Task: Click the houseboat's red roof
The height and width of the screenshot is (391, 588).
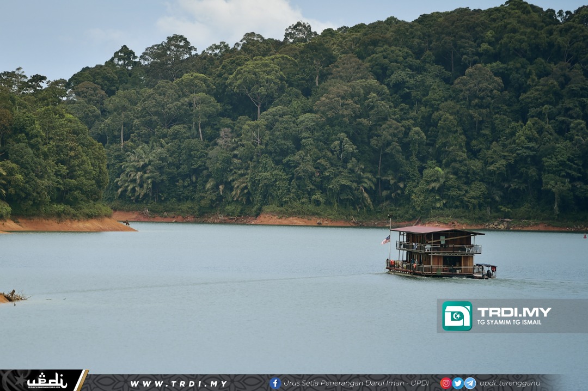Action: pos(430,230)
